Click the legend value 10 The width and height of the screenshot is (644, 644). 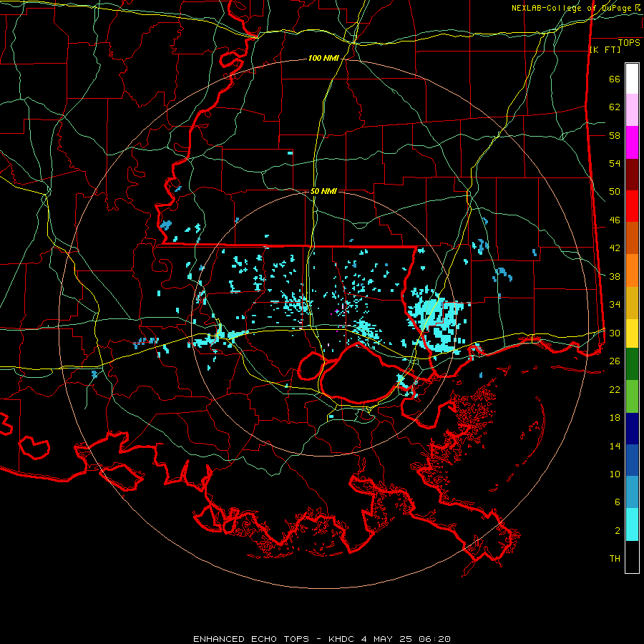pos(615,474)
